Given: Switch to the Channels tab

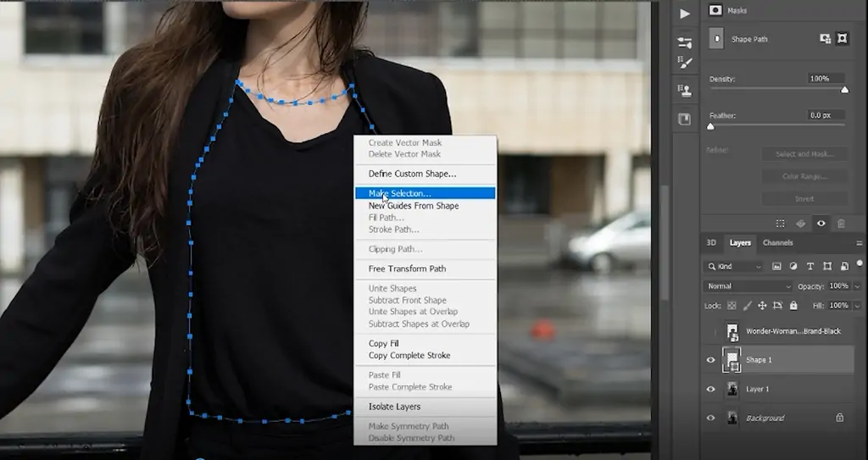Looking at the screenshot, I should [x=777, y=242].
